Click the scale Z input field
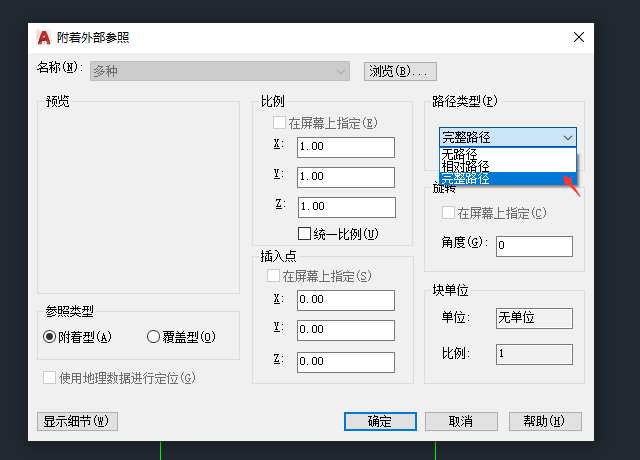Viewport: 640px width, 460px height. pos(345,207)
